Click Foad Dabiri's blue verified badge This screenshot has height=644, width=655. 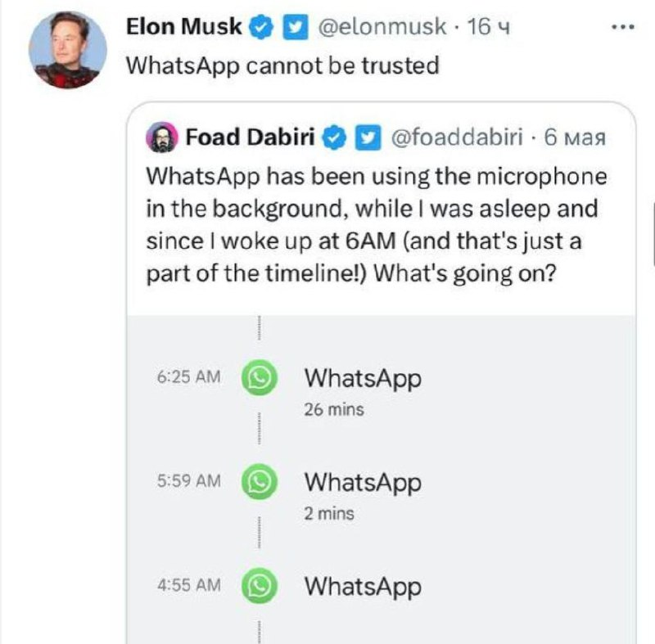point(335,137)
